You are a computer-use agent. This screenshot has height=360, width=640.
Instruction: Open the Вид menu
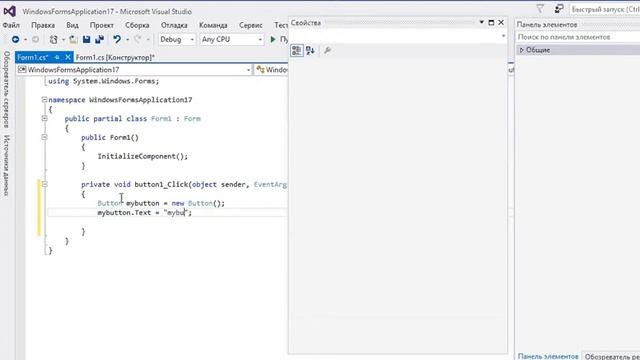(x=72, y=25)
